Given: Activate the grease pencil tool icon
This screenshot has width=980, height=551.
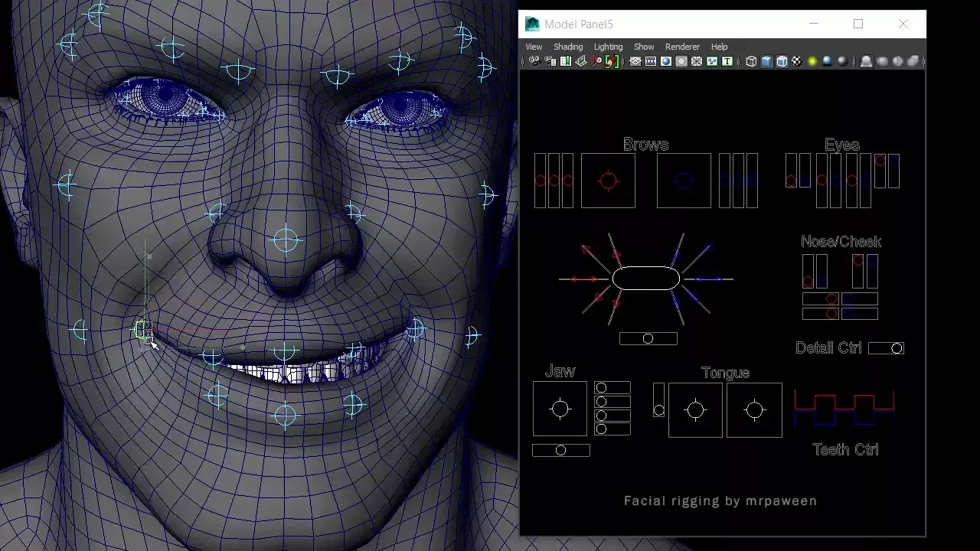Looking at the screenshot, I should [x=612, y=61].
